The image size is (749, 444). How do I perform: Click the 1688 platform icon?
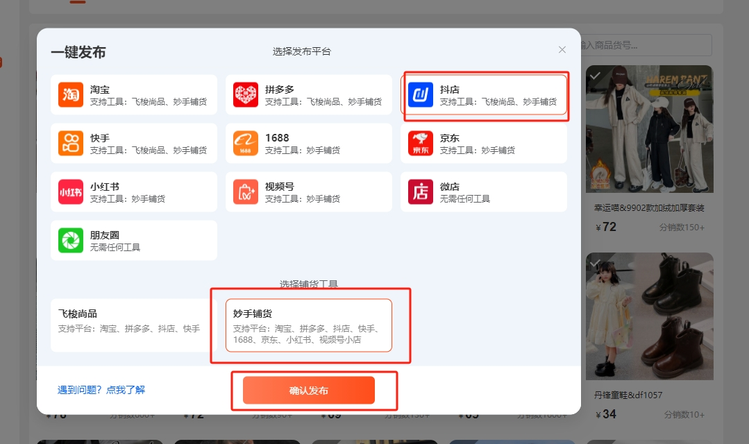click(246, 143)
